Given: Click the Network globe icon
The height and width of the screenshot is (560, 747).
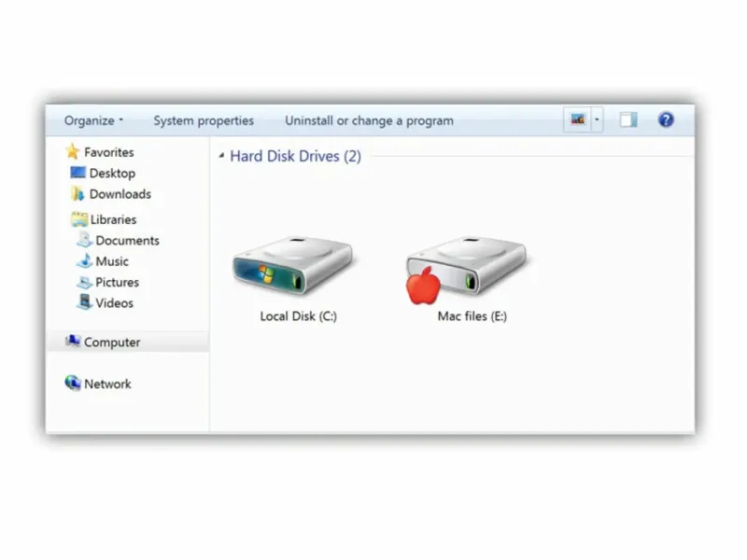Looking at the screenshot, I should (x=73, y=383).
